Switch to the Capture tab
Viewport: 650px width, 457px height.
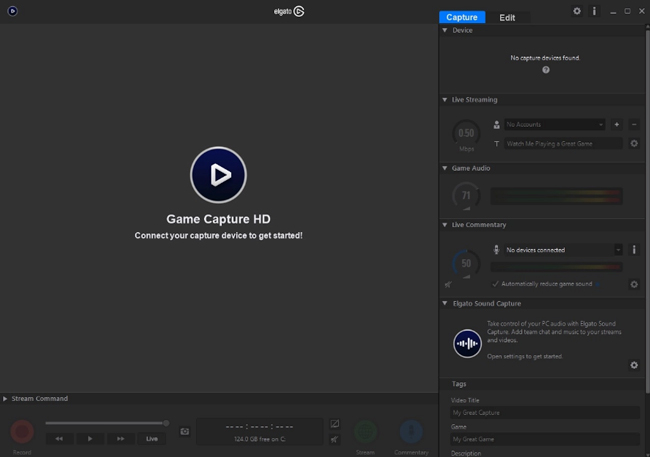tap(462, 17)
